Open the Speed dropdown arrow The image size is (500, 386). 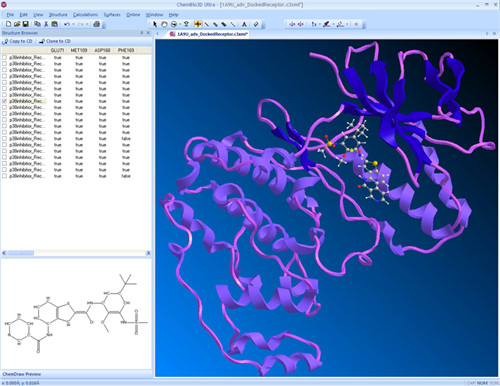coord(333,24)
